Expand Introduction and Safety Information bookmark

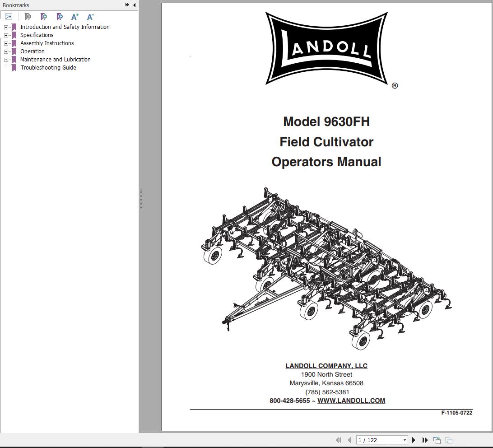click(x=5, y=27)
